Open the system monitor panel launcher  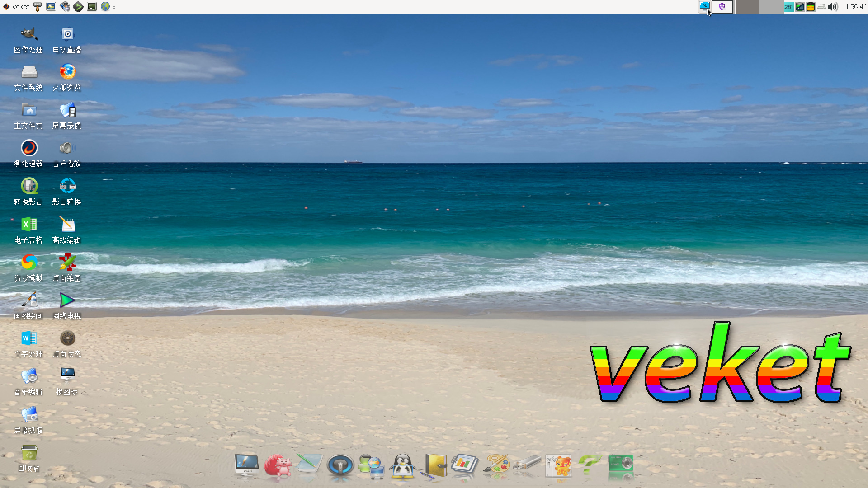pyautogui.click(x=51, y=7)
